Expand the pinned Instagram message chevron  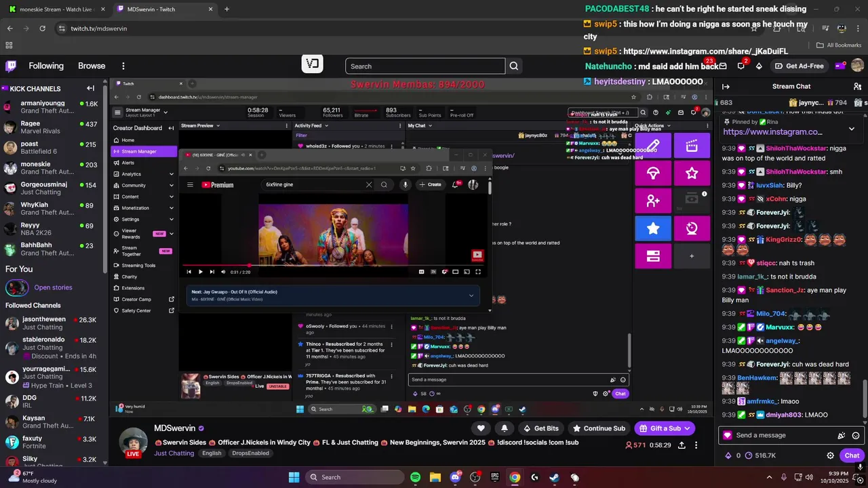tap(852, 128)
